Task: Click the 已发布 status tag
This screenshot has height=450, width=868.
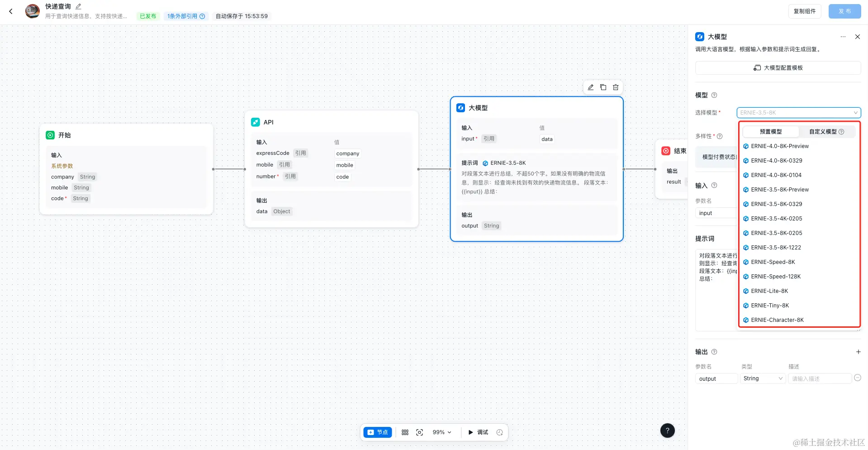Action: [148, 16]
